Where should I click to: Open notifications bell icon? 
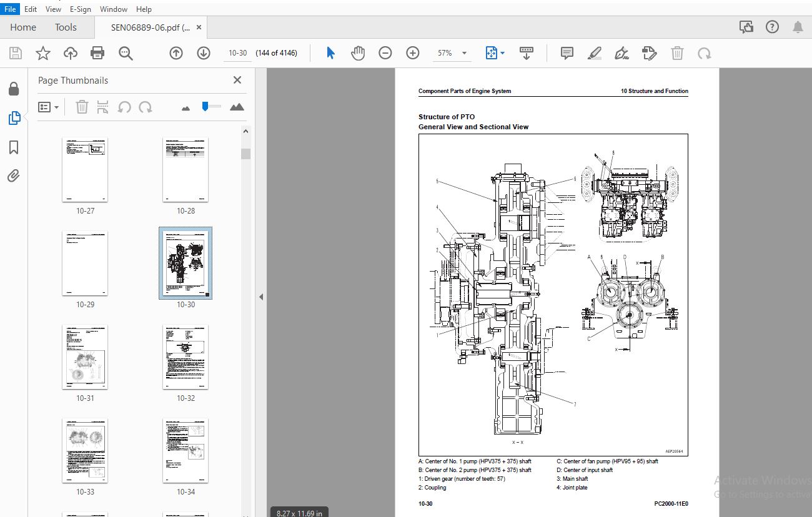click(x=798, y=27)
